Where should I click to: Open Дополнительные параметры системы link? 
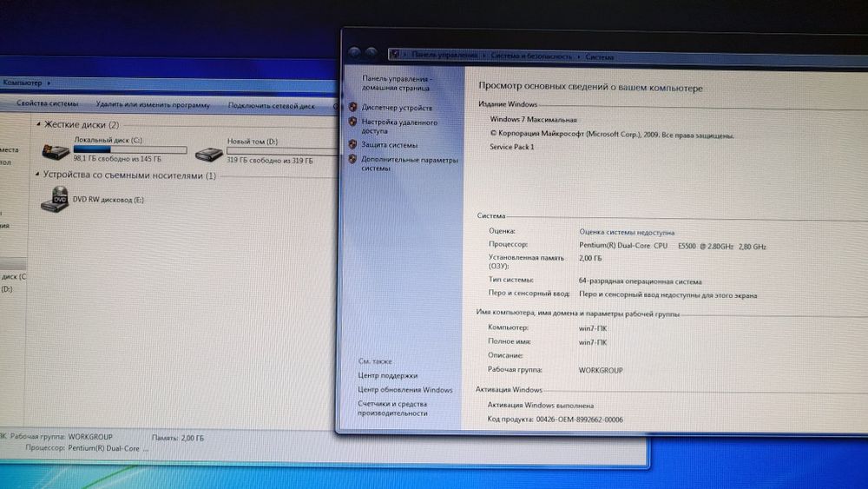pyautogui.click(x=410, y=163)
